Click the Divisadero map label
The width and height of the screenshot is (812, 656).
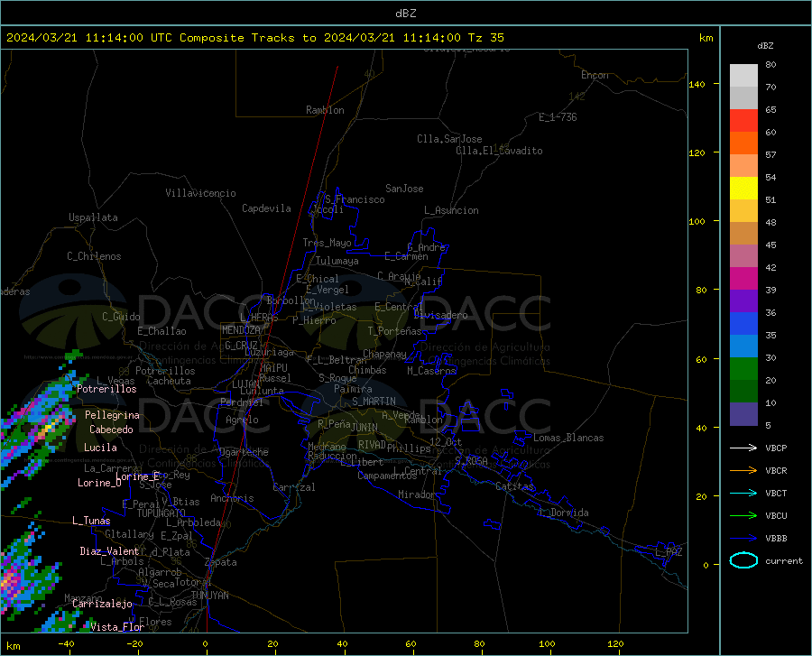point(440,315)
